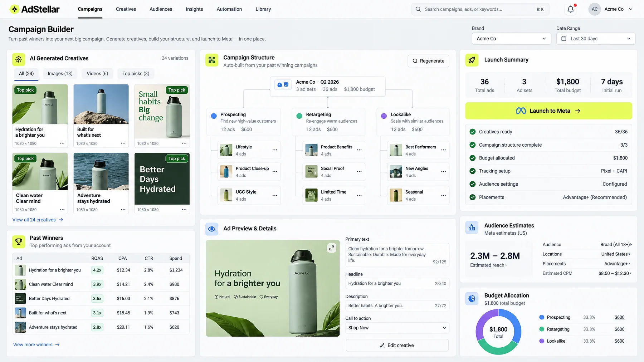Open options for Product Benefits ad group
The width and height of the screenshot is (644, 362).
click(x=359, y=150)
